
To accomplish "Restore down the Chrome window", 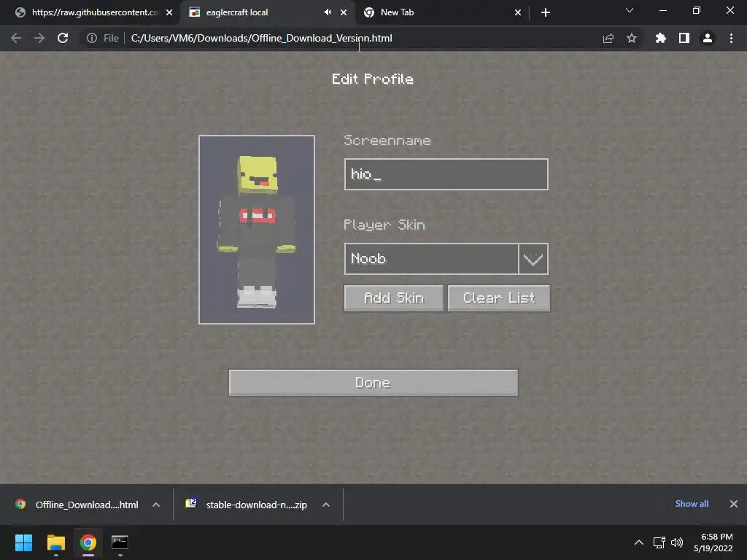I will [x=697, y=10].
